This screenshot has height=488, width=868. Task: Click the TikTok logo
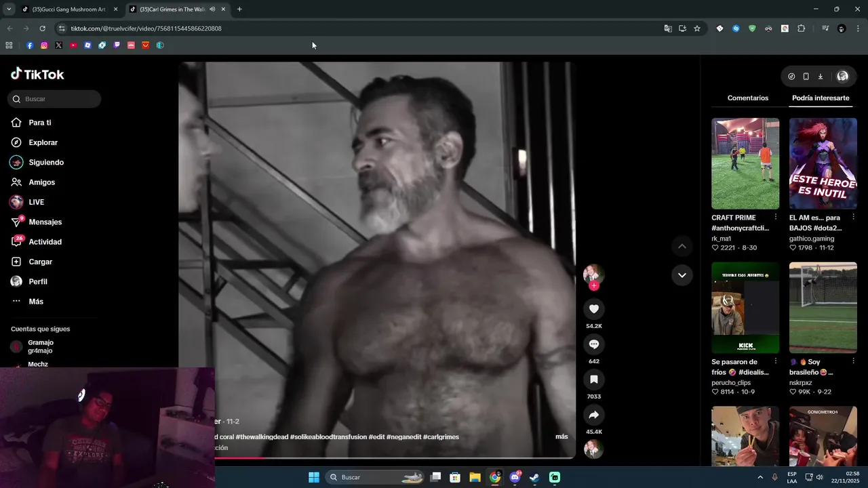click(37, 74)
